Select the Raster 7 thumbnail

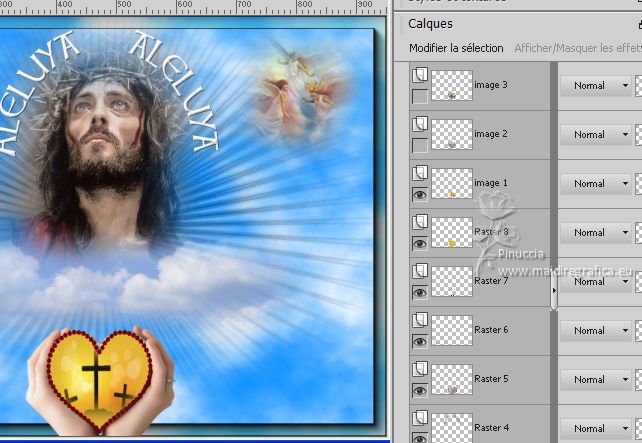click(x=452, y=281)
